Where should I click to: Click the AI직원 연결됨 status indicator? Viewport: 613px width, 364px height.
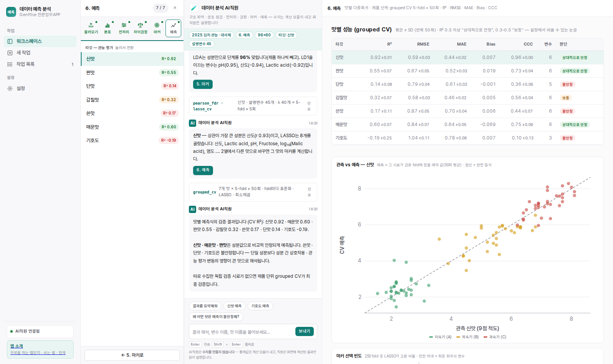click(x=40, y=331)
